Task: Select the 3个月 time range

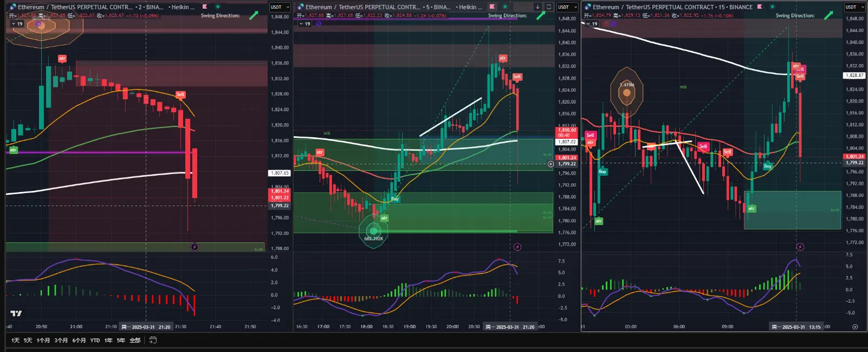Action: point(61,341)
